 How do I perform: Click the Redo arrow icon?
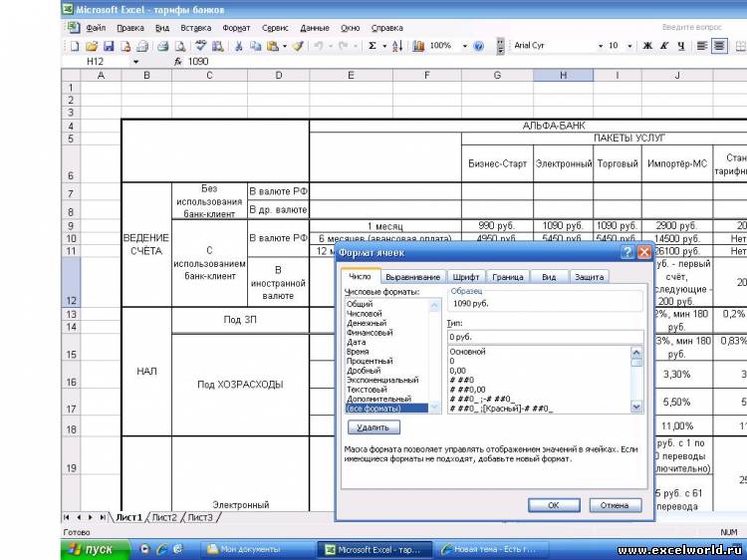(x=343, y=46)
